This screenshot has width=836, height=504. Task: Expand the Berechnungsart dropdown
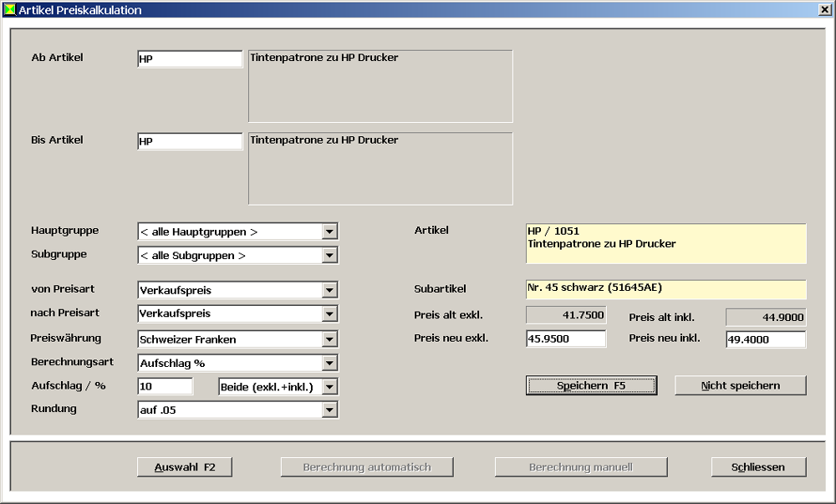pyautogui.click(x=329, y=364)
